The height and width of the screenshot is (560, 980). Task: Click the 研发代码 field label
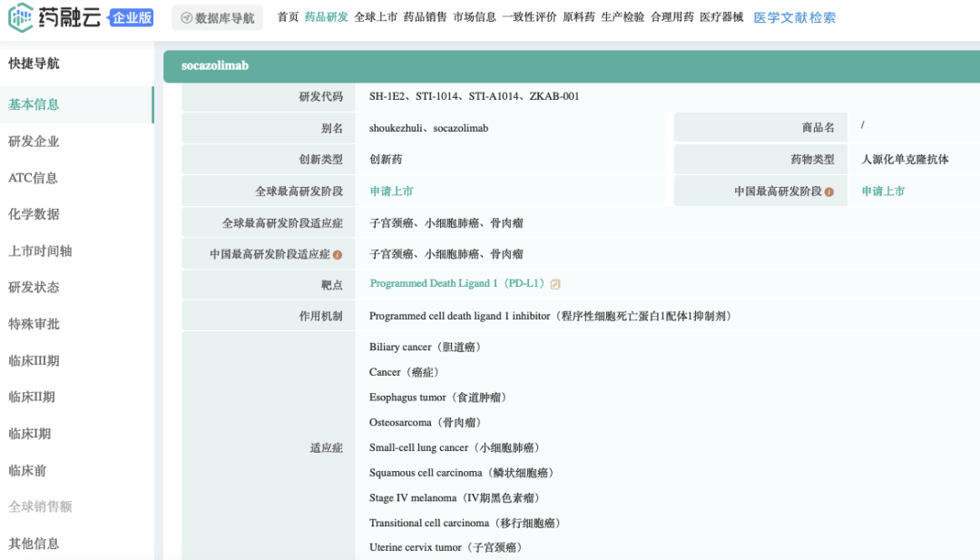pos(320,96)
